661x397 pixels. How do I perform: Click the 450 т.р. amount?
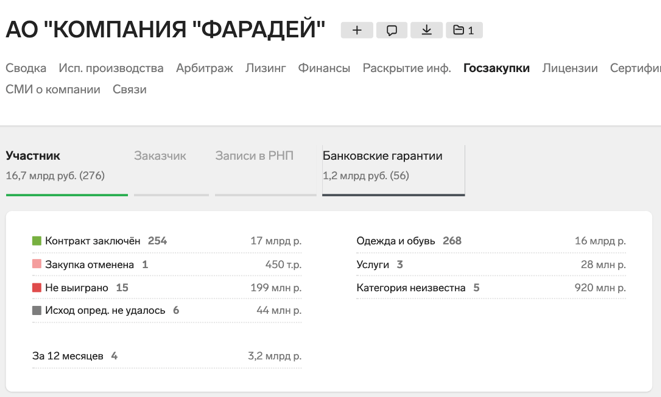pos(283,264)
